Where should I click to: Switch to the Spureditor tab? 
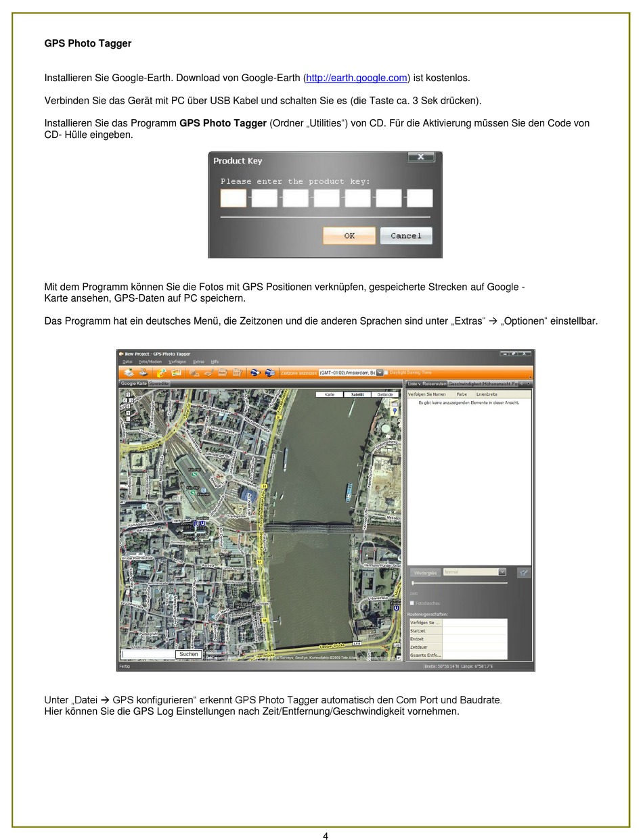coord(159,383)
